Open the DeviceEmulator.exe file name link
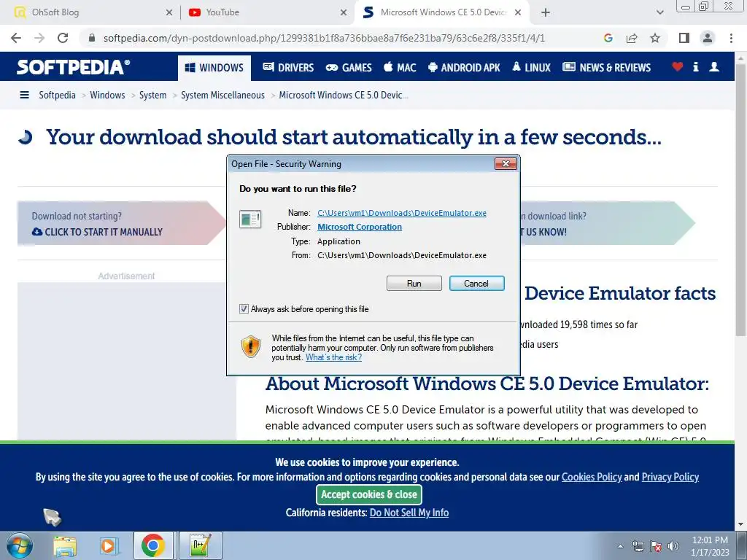Viewport: 747px width, 560px height. click(402, 213)
